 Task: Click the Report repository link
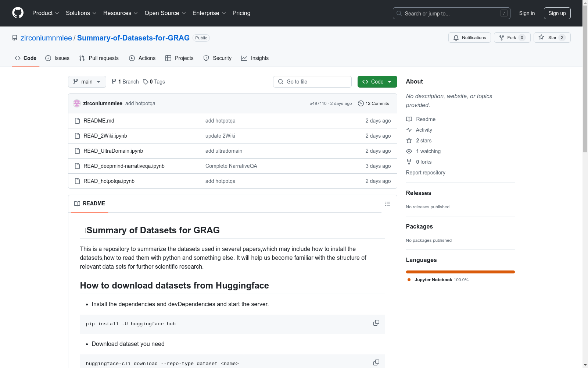426,173
